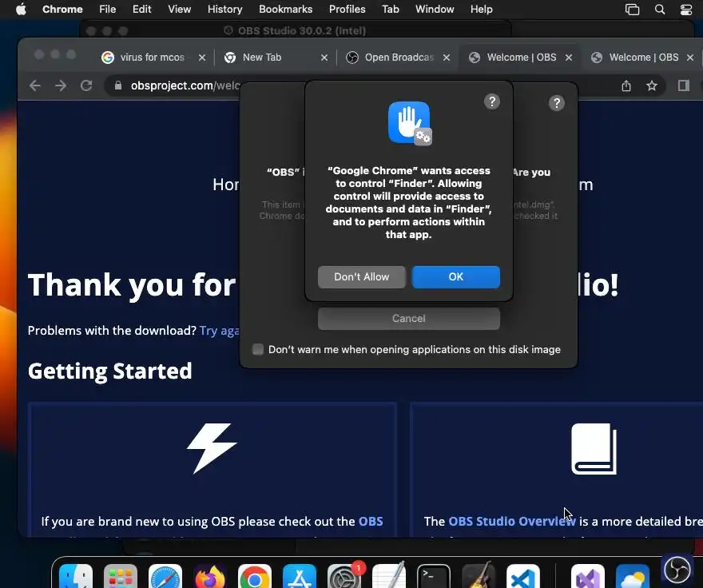The width and height of the screenshot is (703, 588).
Task: Open the Chrome application menu
Action: click(x=62, y=9)
